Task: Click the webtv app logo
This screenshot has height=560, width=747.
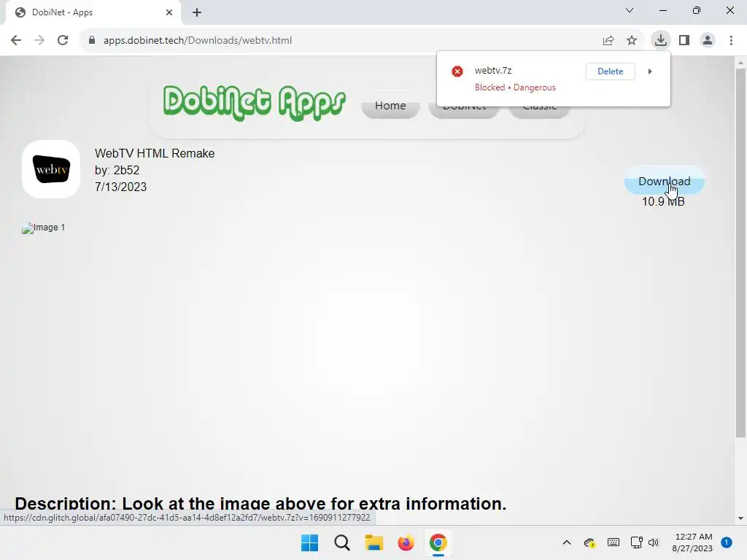Action: click(51, 169)
